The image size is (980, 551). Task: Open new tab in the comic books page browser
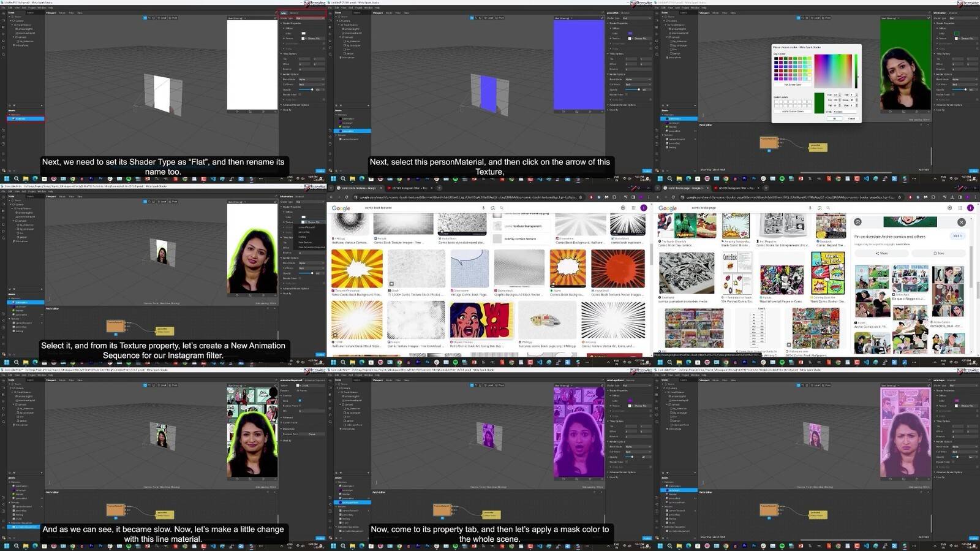(x=766, y=188)
